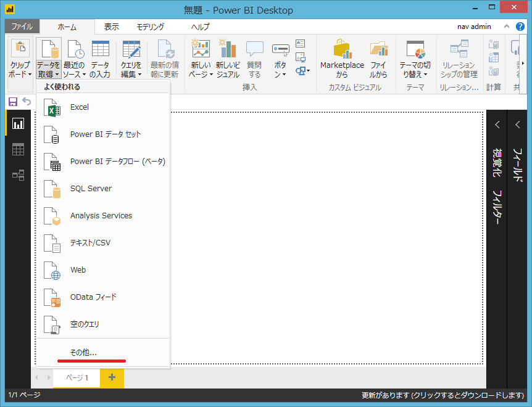Viewport: 532px width, 407px height.
Task: Choose テキスト/CSV data source
Action: click(x=103, y=242)
